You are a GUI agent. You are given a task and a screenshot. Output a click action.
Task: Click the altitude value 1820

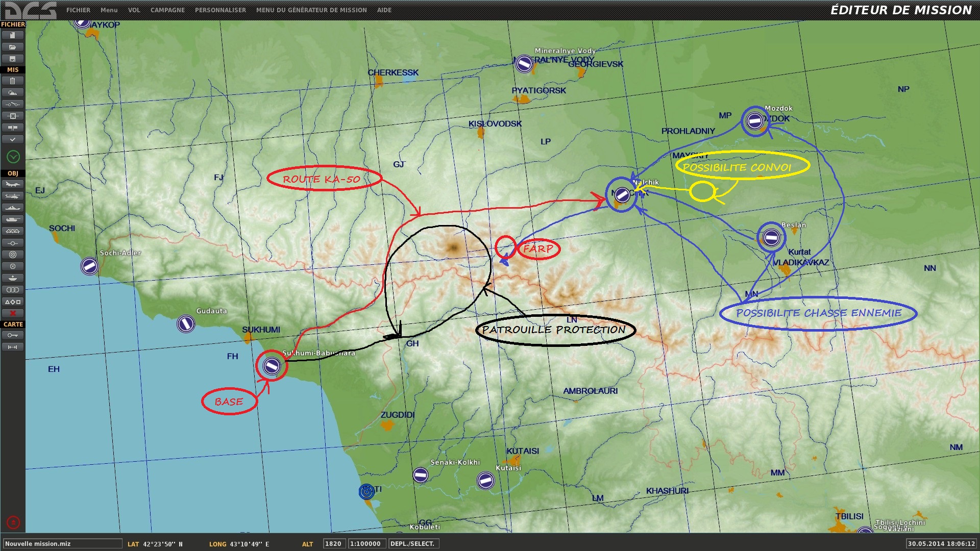(333, 544)
